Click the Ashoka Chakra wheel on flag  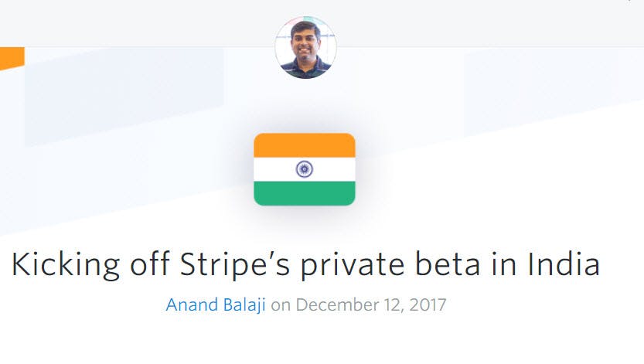[x=305, y=169]
